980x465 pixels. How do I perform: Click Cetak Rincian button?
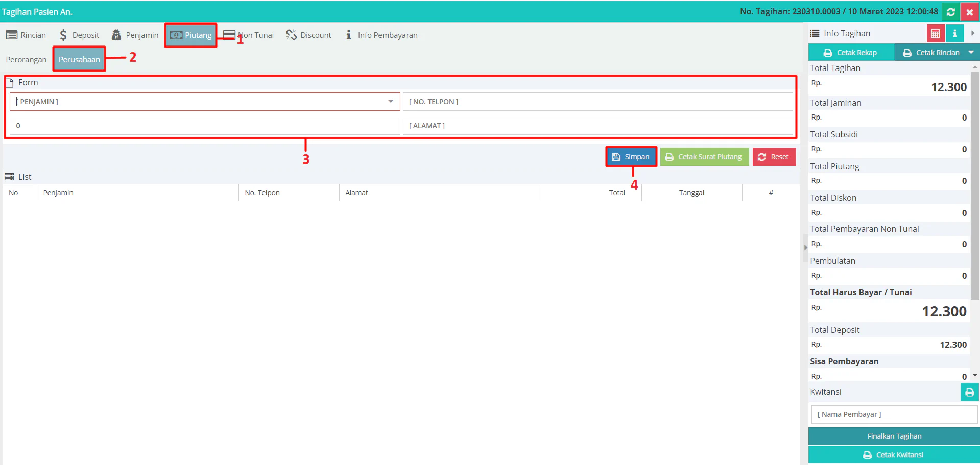click(x=931, y=53)
